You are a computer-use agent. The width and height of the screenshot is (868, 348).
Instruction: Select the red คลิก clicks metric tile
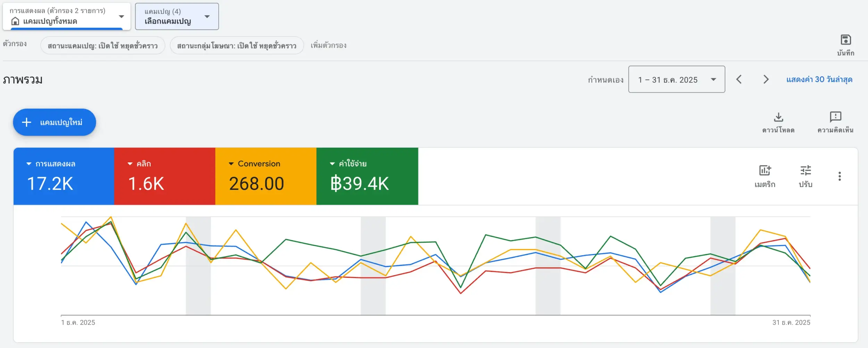coord(165,176)
